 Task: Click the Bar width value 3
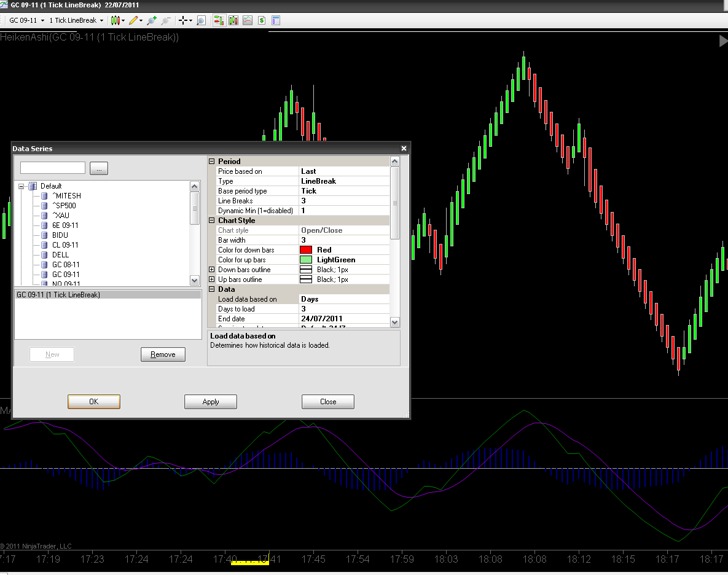click(345, 240)
